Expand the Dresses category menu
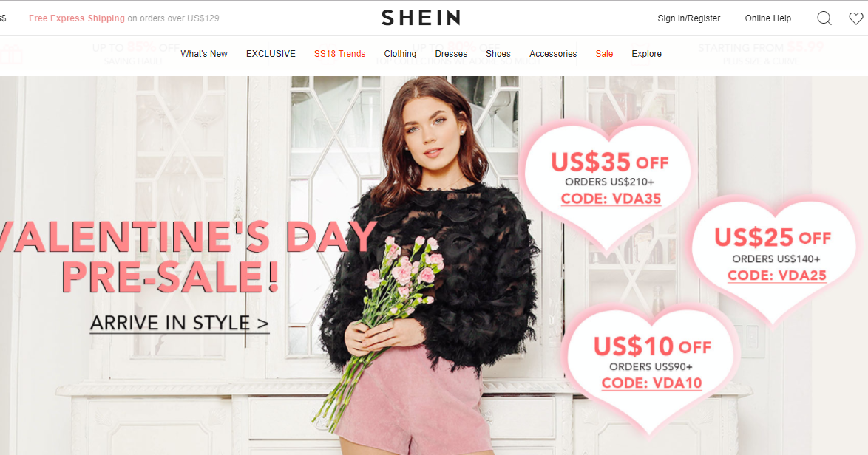The image size is (868, 455). click(451, 54)
